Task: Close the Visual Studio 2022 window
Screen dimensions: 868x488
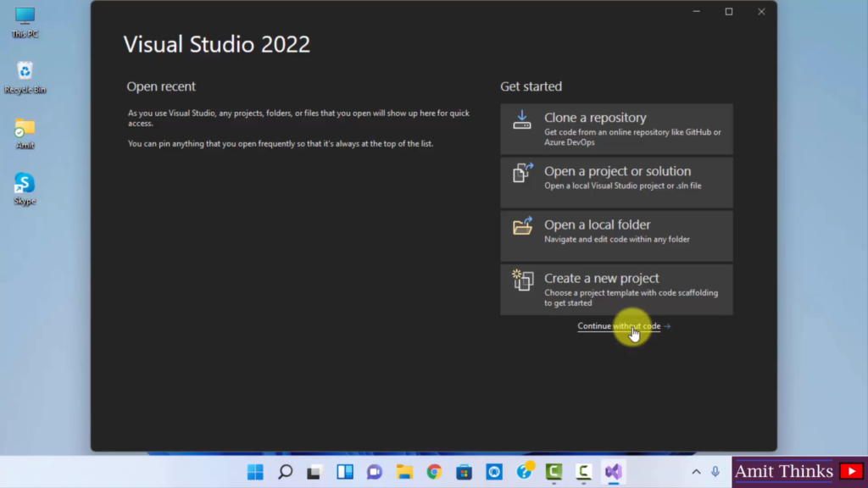Action: 761,12
